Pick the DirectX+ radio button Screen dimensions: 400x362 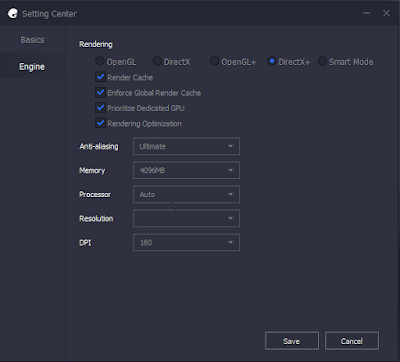pyautogui.click(x=272, y=61)
